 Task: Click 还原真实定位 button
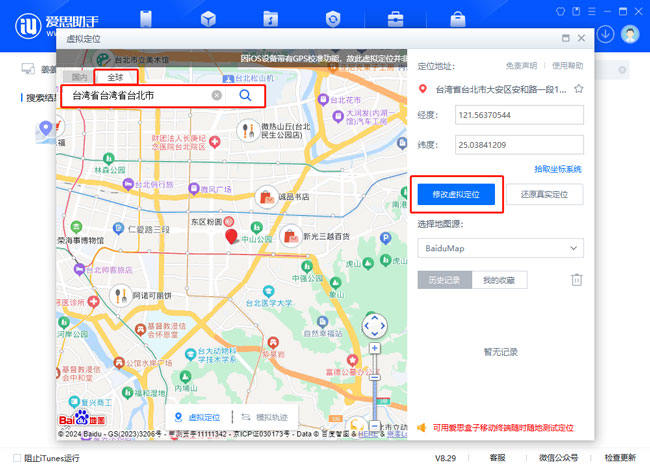(x=545, y=194)
